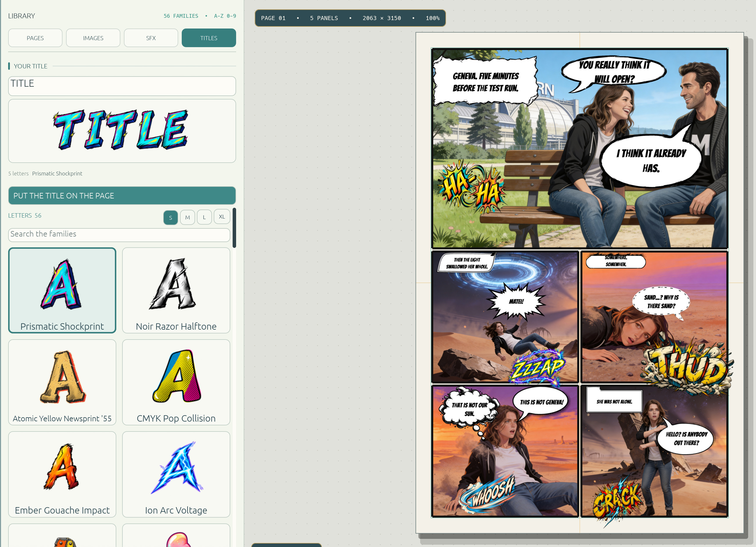The image size is (756, 547).
Task: Select the Ion Arc Voltage family
Action: click(176, 474)
